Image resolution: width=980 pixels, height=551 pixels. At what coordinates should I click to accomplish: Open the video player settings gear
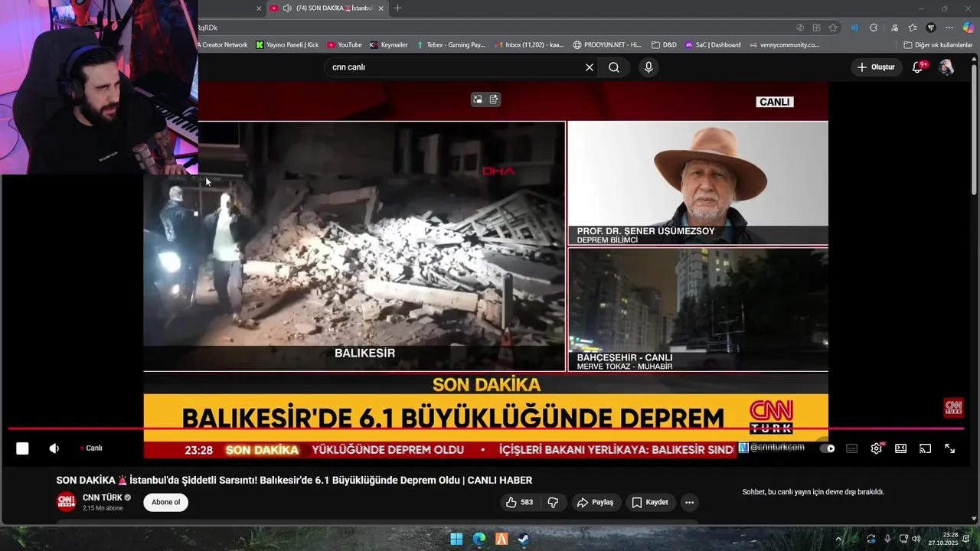[877, 448]
